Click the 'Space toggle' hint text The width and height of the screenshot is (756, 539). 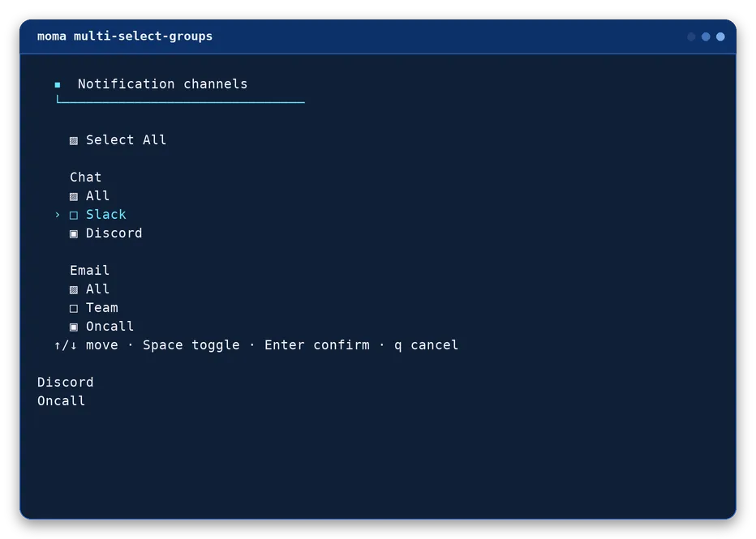point(191,345)
